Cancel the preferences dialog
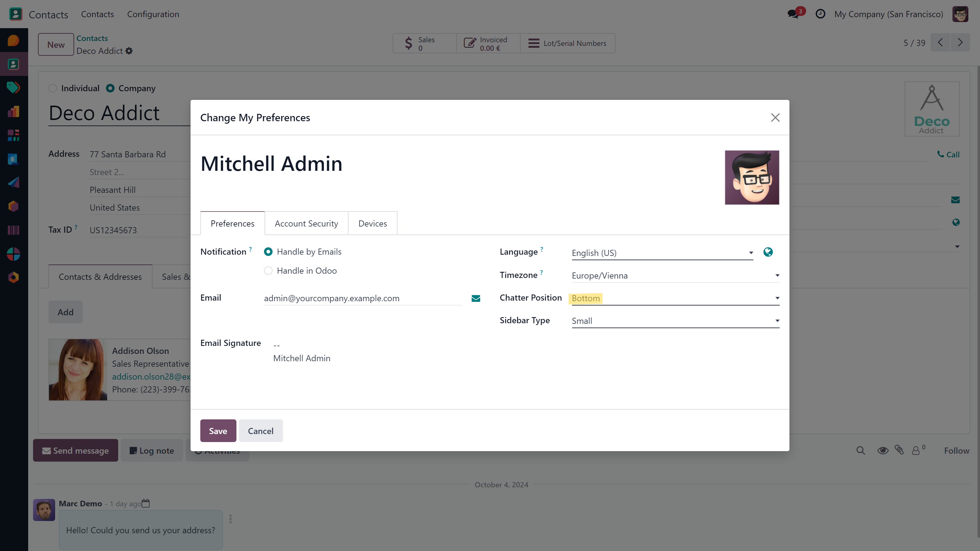The width and height of the screenshot is (980, 551). [261, 431]
